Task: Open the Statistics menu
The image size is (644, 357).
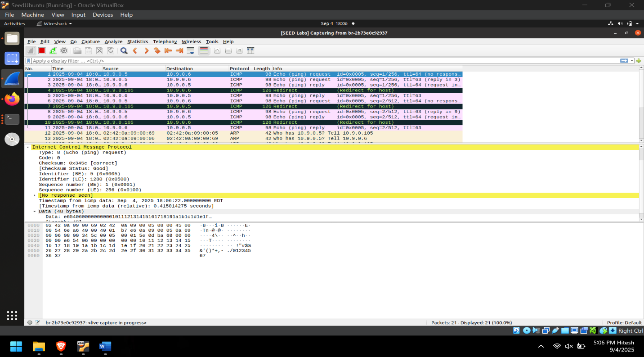Action: pos(138,41)
